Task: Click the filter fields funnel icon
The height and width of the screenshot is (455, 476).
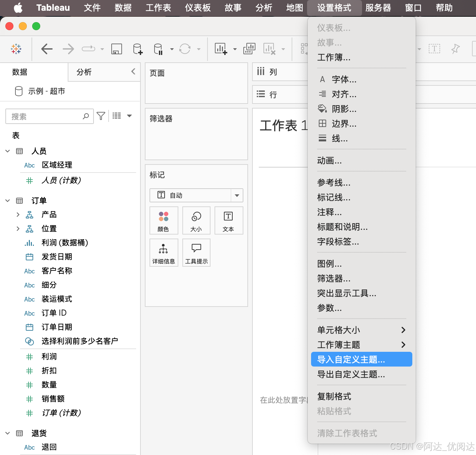Action: point(101,116)
